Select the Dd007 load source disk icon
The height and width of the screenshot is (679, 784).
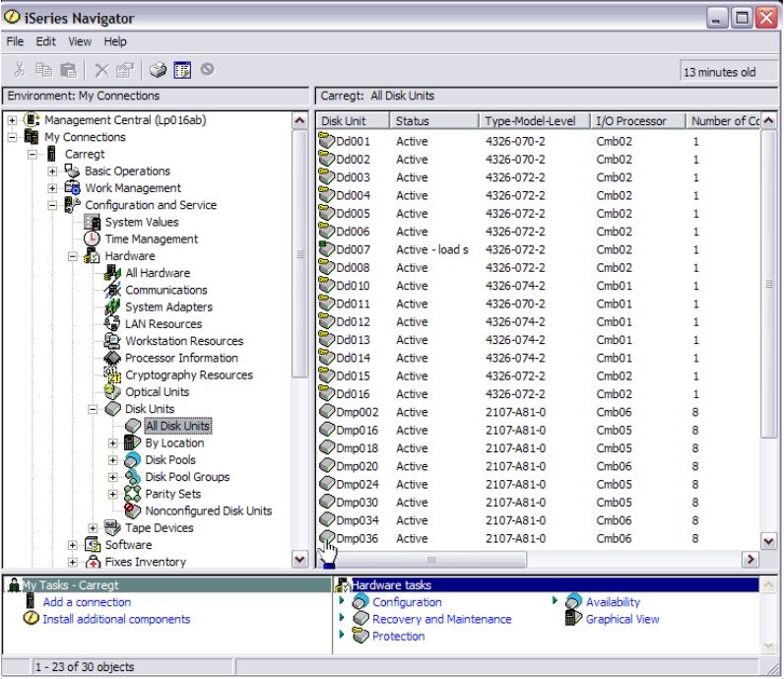tap(327, 249)
